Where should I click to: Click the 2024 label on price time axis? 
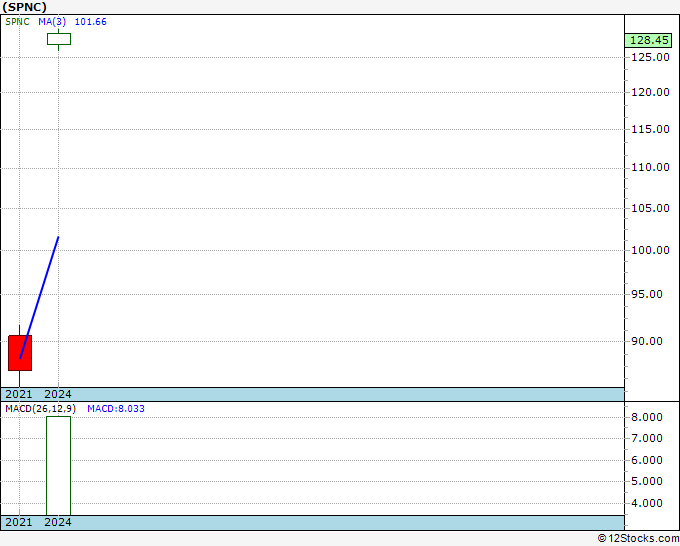coord(58,394)
